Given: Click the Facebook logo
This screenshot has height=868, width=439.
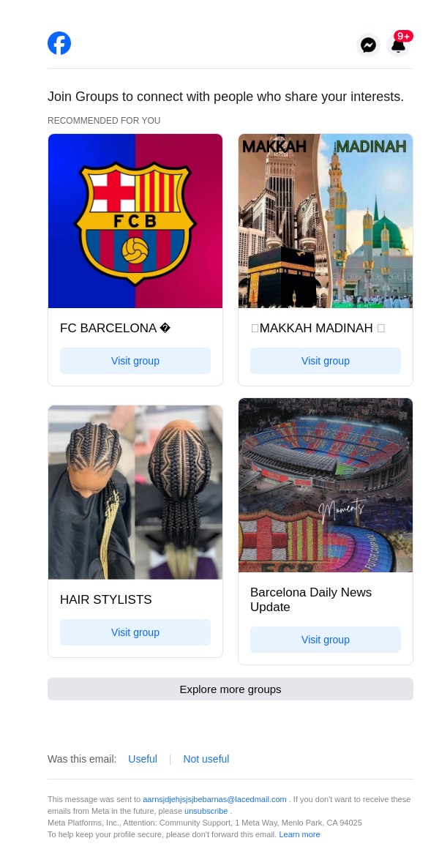Looking at the screenshot, I should 59,43.
